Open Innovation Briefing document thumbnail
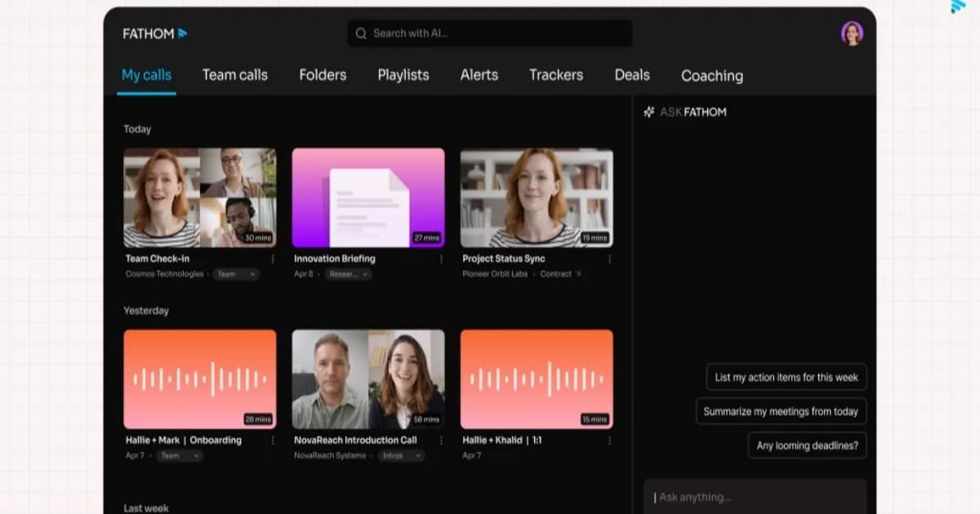 coord(368,197)
